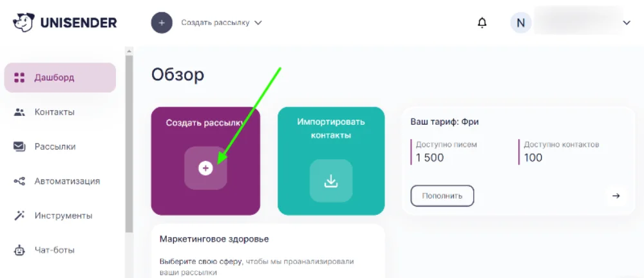Open notifications bell icon
The width and height of the screenshot is (644, 278).
482,23
